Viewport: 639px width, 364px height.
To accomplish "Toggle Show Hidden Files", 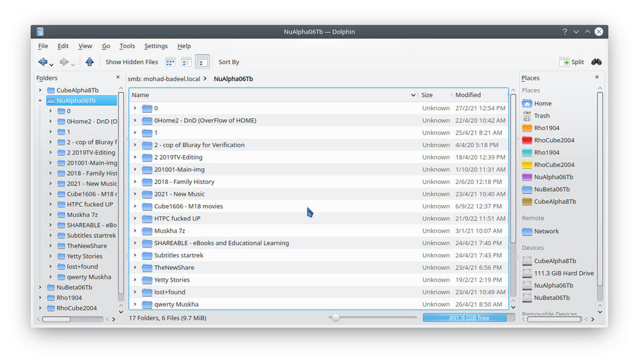I will pos(132,62).
